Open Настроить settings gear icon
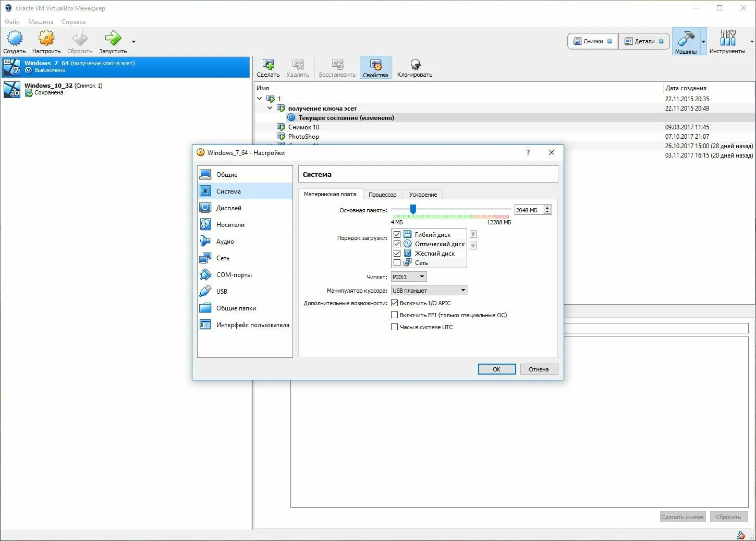Screen dimensions: 756x541 46,39
